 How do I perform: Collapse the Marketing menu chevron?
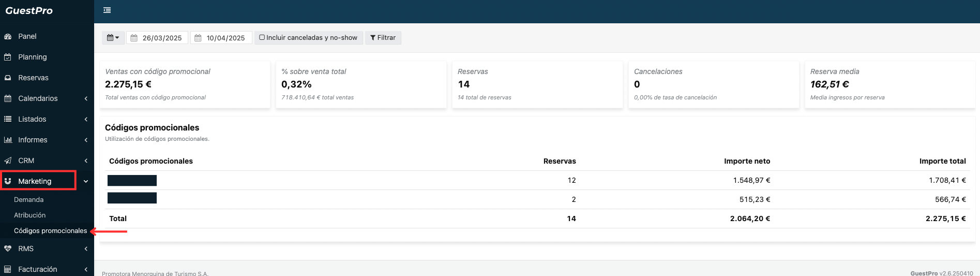pyautogui.click(x=86, y=181)
